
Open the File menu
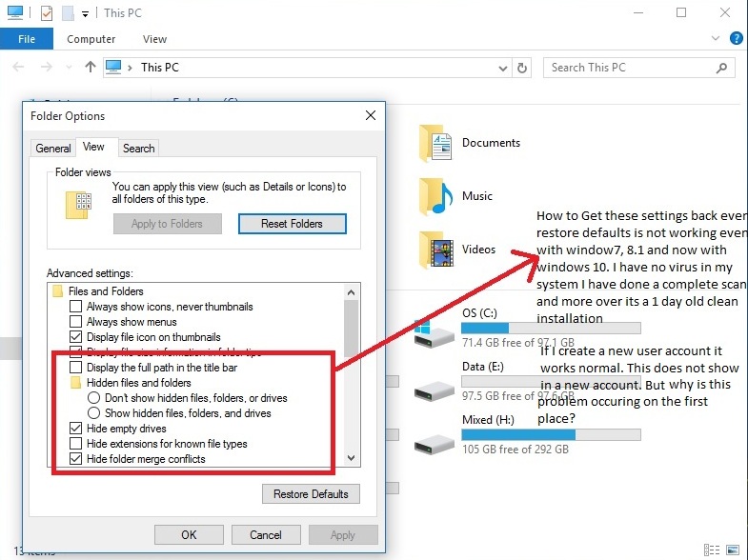tap(27, 39)
